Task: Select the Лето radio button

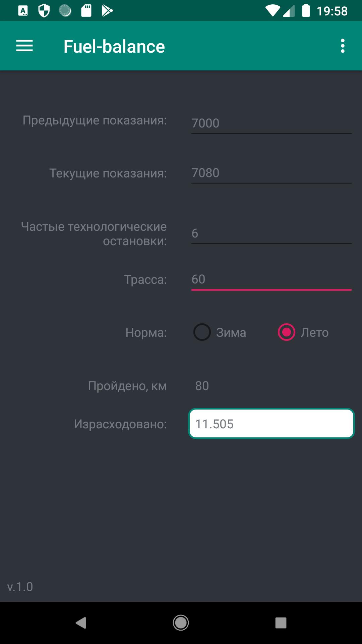Action: point(286,332)
